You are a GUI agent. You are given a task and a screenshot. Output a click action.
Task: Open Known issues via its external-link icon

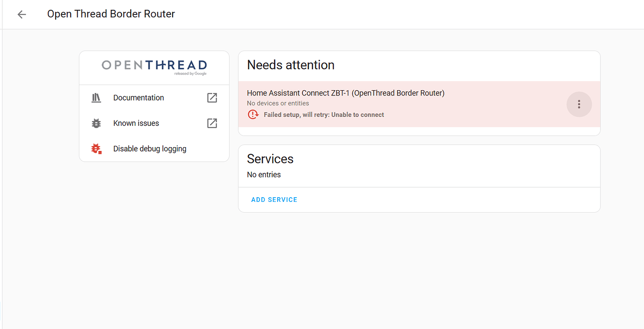pyautogui.click(x=211, y=123)
